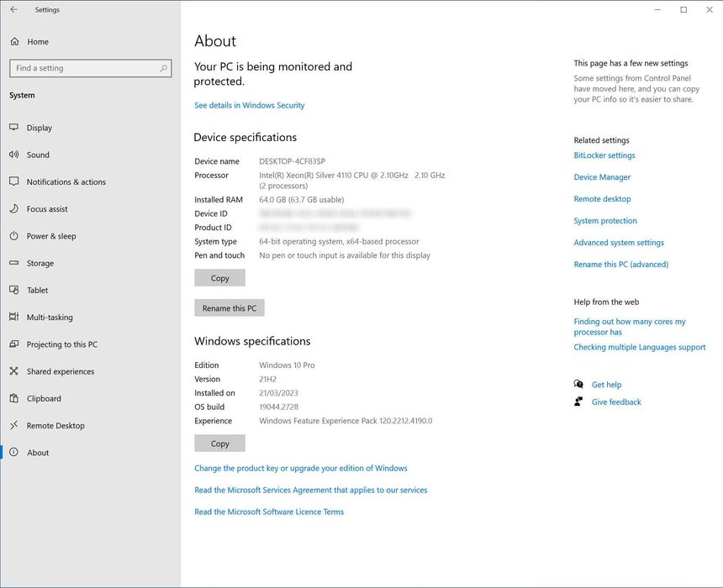Open System protection link
Image resolution: width=723 pixels, height=588 pixels.
605,221
